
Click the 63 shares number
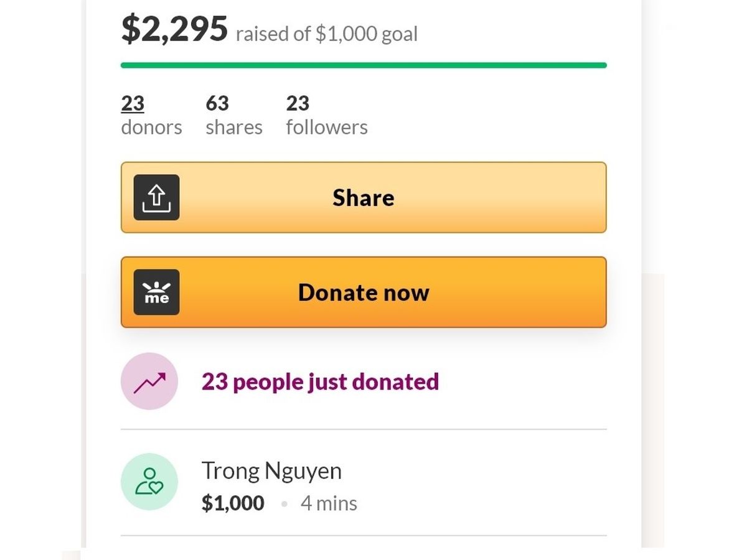(x=217, y=103)
